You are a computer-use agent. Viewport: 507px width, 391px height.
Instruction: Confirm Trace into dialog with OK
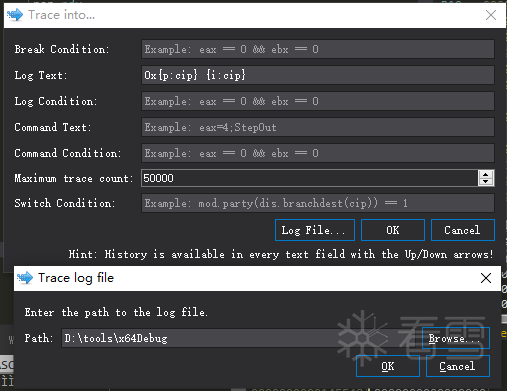click(393, 230)
